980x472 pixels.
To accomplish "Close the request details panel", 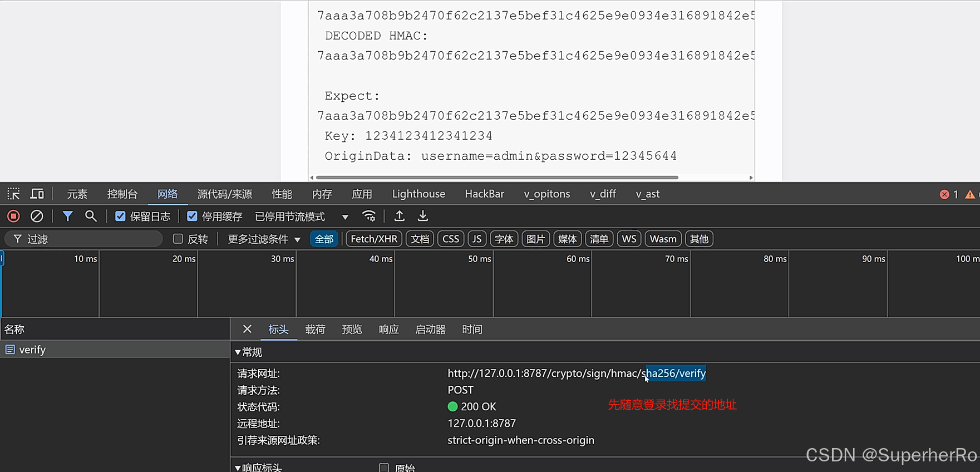I will coord(247,329).
